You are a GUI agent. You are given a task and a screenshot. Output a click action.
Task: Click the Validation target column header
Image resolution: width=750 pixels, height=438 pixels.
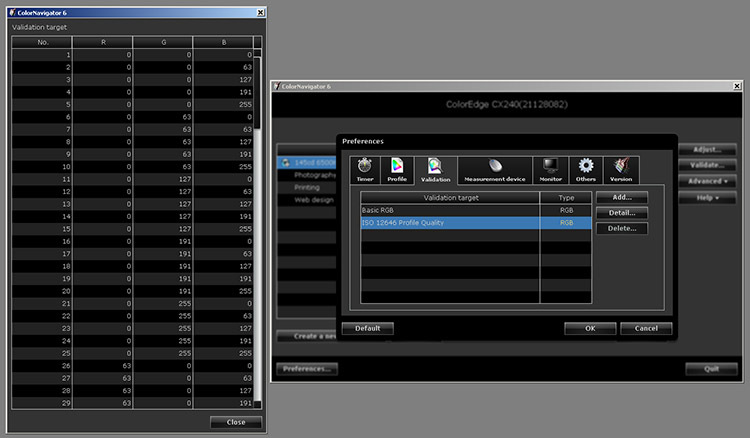[x=450, y=197]
